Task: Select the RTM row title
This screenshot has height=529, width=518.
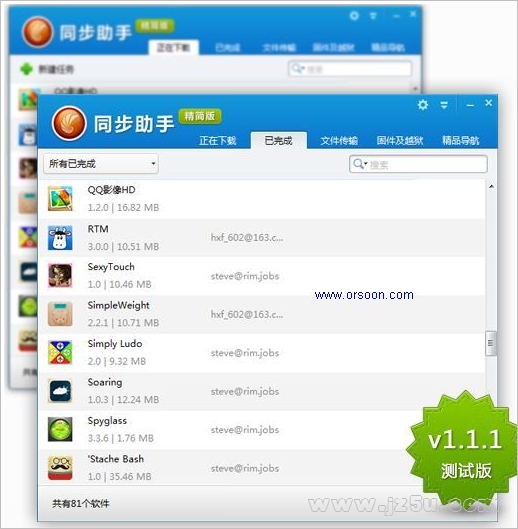Action: [98, 229]
